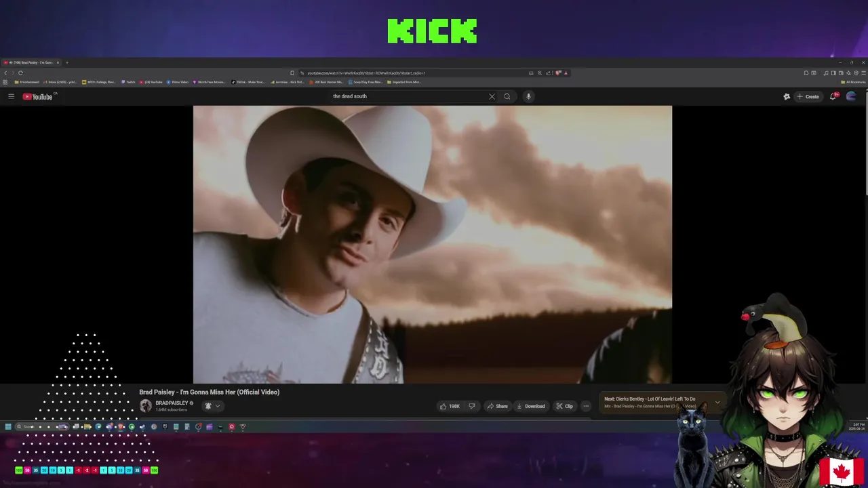Expand the Next: Dierks Bentley playlist panel
Viewport: 868px width, 488px height.
point(717,402)
